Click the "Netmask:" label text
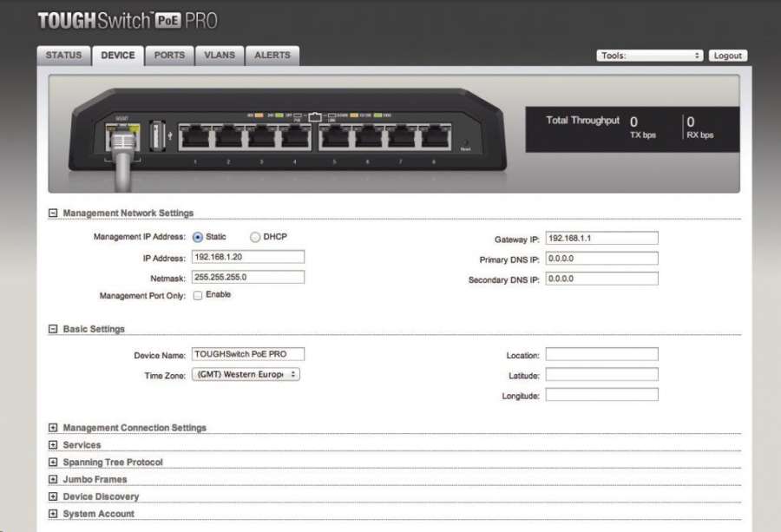Viewport: 781px width, 532px height. point(167,279)
